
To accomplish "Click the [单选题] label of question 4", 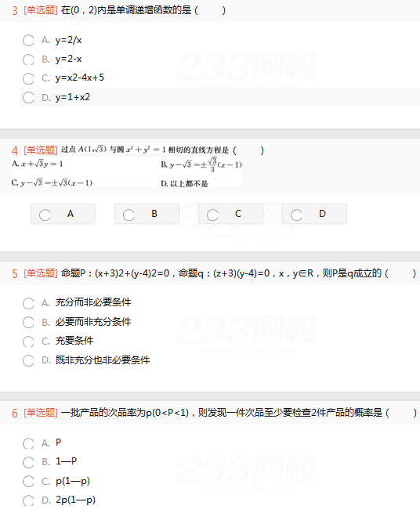I will pos(41,150).
